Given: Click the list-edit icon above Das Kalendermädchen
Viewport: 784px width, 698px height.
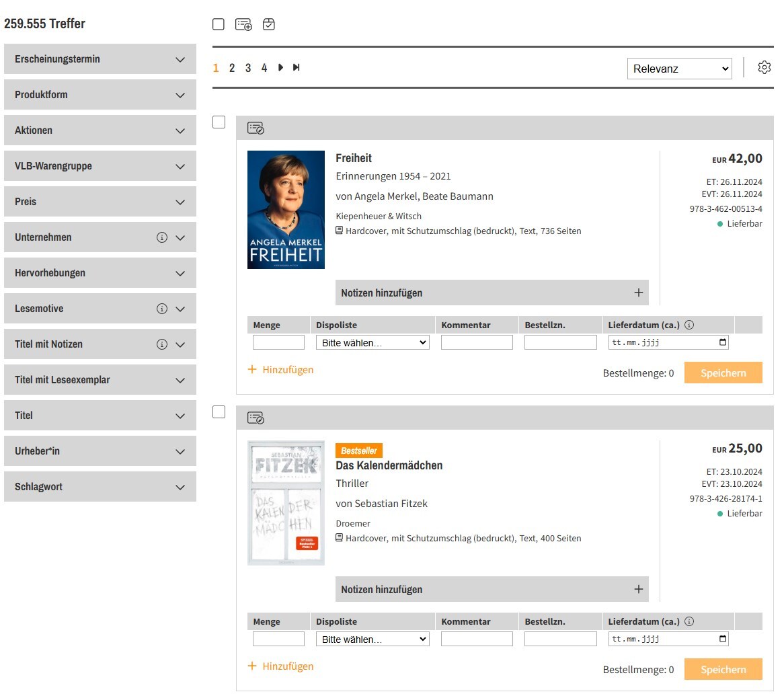Looking at the screenshot, I should [256, 418].
